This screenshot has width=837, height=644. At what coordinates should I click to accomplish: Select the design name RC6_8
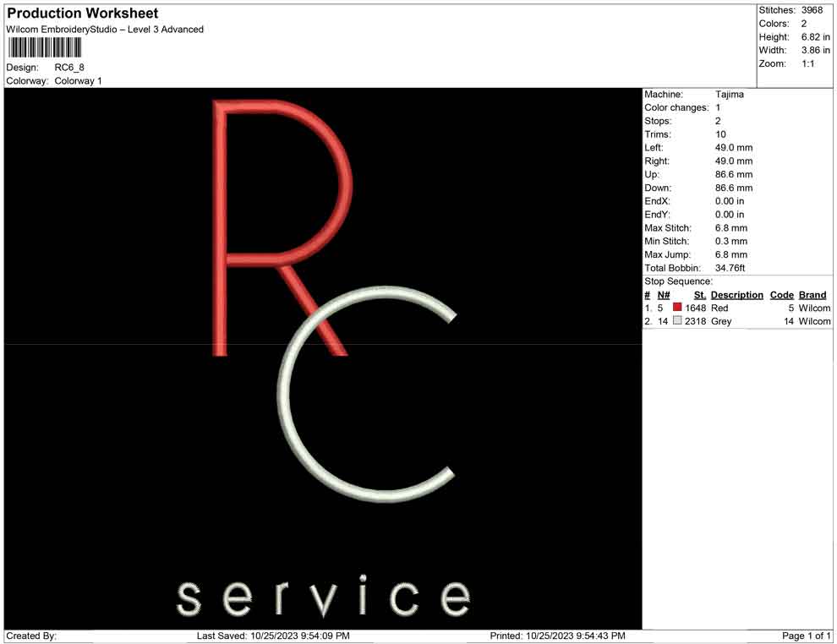coord(68,67)
